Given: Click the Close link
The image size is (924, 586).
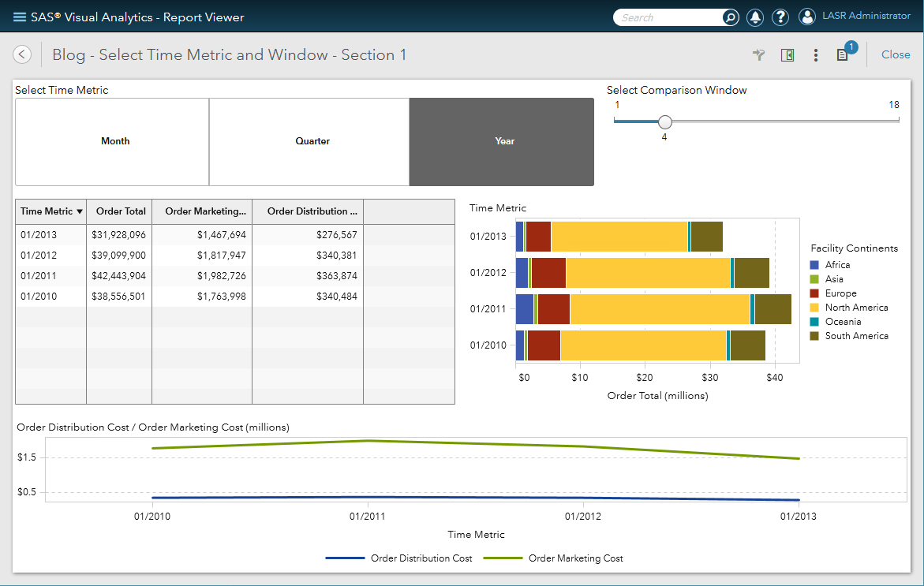Looking at the screenshot, I should tap(896, 54).
